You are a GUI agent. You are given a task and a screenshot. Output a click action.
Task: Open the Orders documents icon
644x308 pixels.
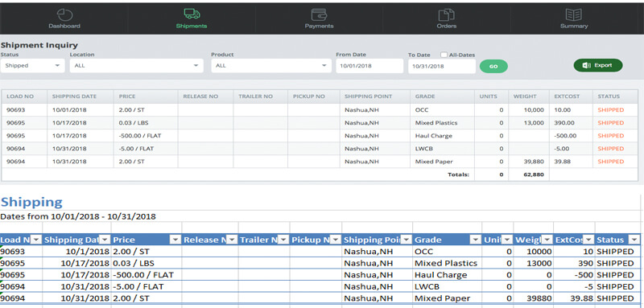click(447, 14)
